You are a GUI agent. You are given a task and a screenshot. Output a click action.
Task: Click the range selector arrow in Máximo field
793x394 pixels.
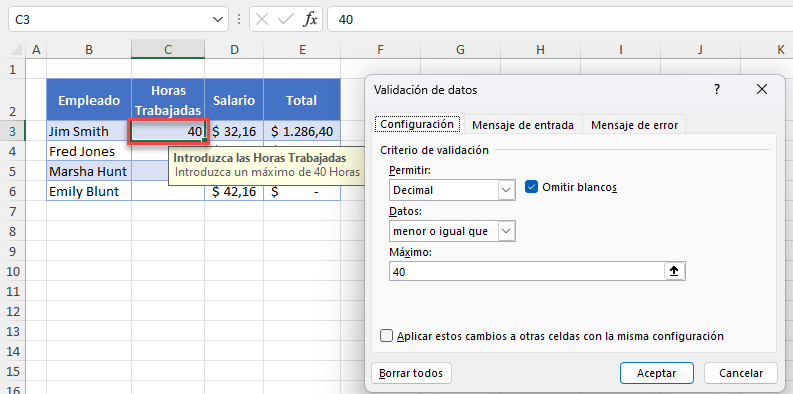(674, 272)
